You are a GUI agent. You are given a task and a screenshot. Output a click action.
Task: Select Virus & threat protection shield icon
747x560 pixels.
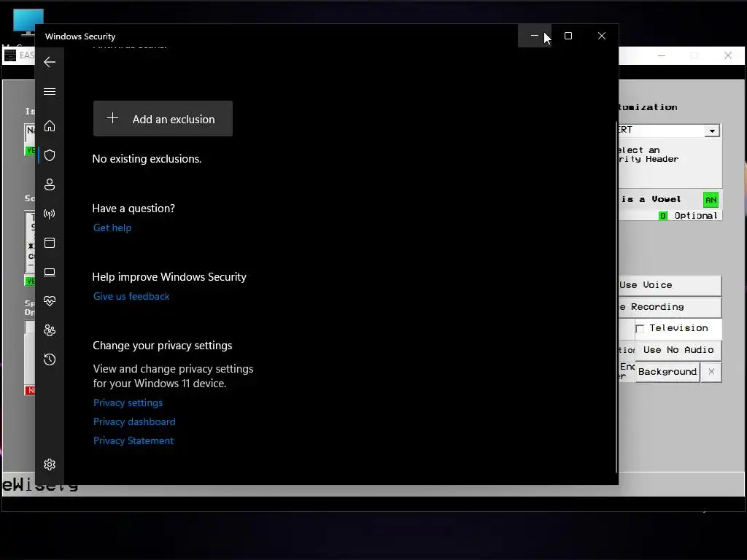(x=50, y=155)
